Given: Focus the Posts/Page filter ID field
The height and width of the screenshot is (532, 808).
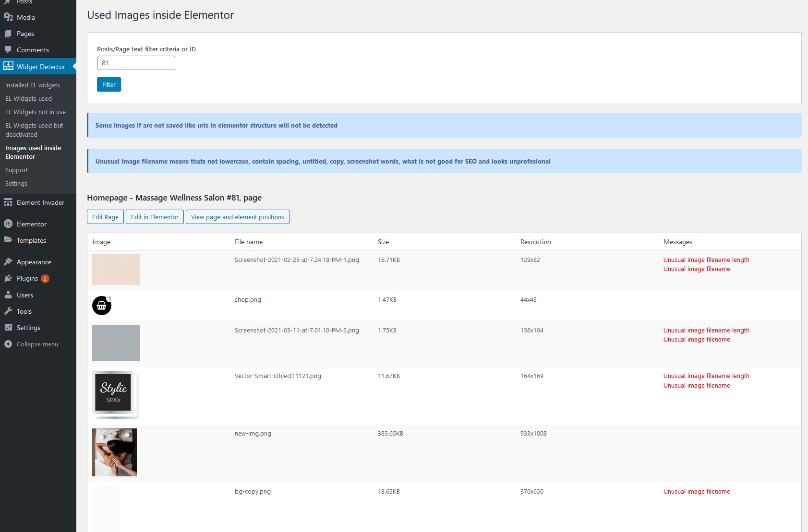Looking at the screenshot, I should (136, 63).
